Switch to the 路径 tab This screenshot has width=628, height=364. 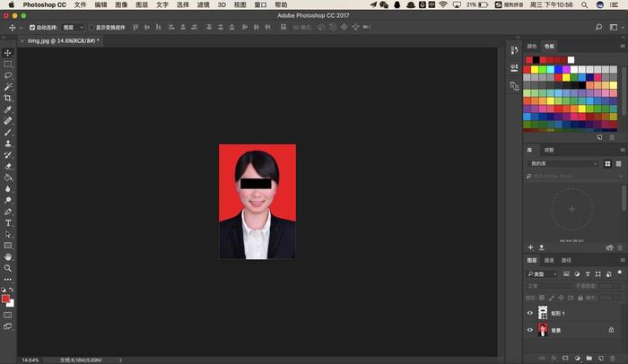tap(566, 260)
